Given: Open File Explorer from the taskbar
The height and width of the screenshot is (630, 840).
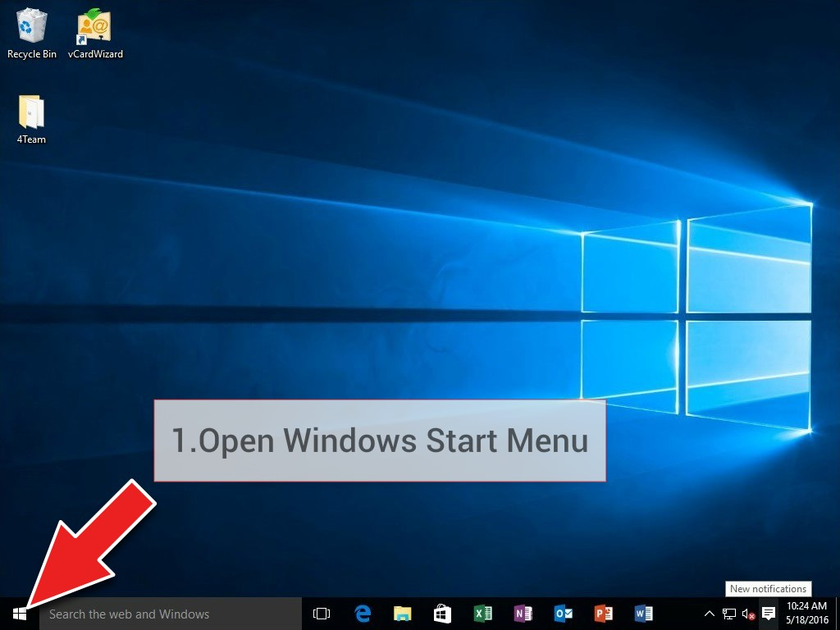Looking at the screenshot, I should pyautogui.click(x=402, y=614).
